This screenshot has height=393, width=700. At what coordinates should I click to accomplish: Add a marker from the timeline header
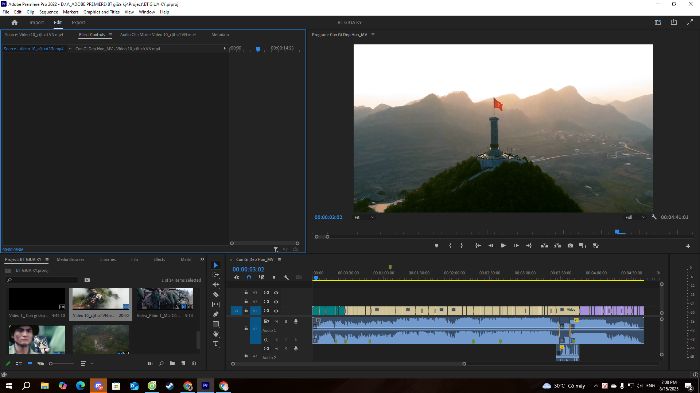tap(274, 277)
